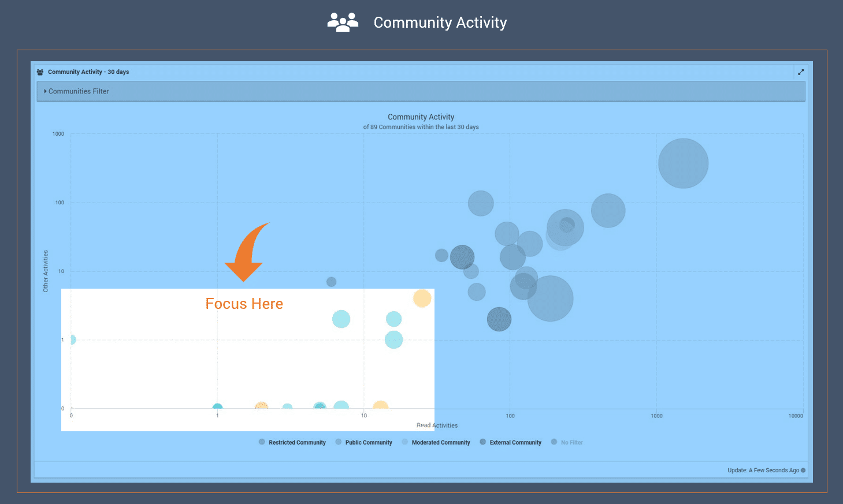The height and width of the screenshot is (504, 843).
Task: Click the update status dot indicator
Action: click(803, 470)
